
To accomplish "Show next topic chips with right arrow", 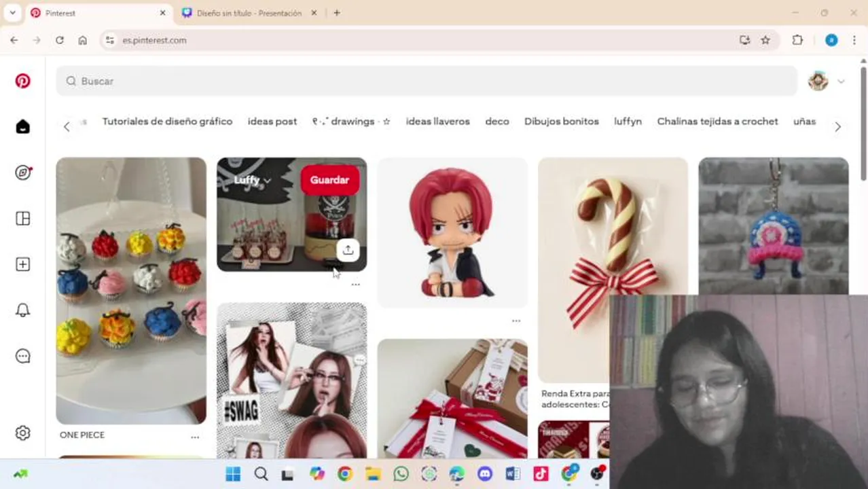I will (x=837, y=127).
